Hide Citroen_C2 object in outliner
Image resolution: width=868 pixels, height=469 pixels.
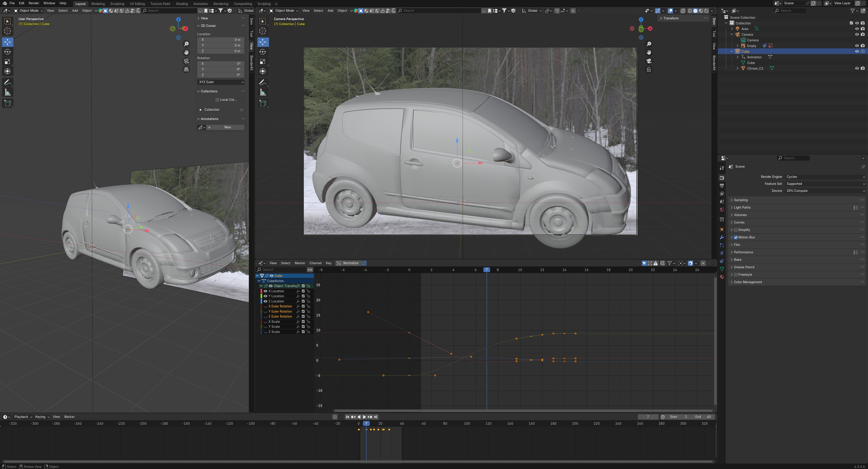click(857, 68)
